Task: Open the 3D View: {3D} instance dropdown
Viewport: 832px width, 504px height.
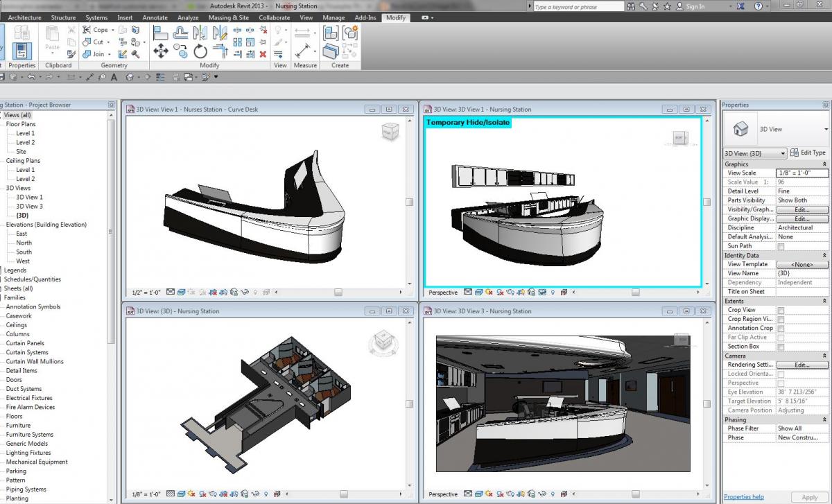Action: (x=754, y=153)
